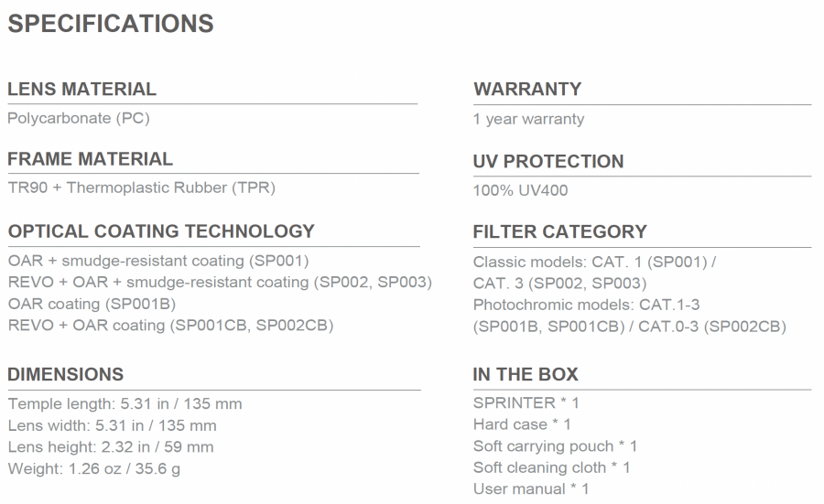
Task: Click the SPECIFICATIONS heading
Action: point(111,24)
